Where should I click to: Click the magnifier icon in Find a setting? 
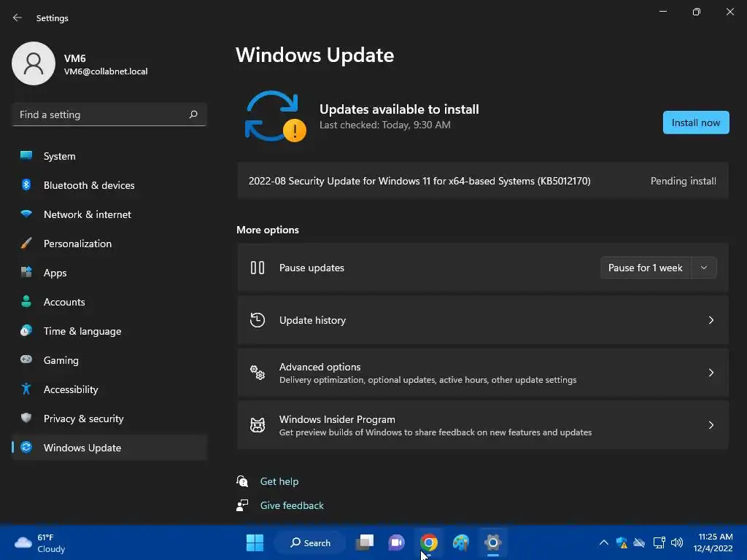(193, 114)
